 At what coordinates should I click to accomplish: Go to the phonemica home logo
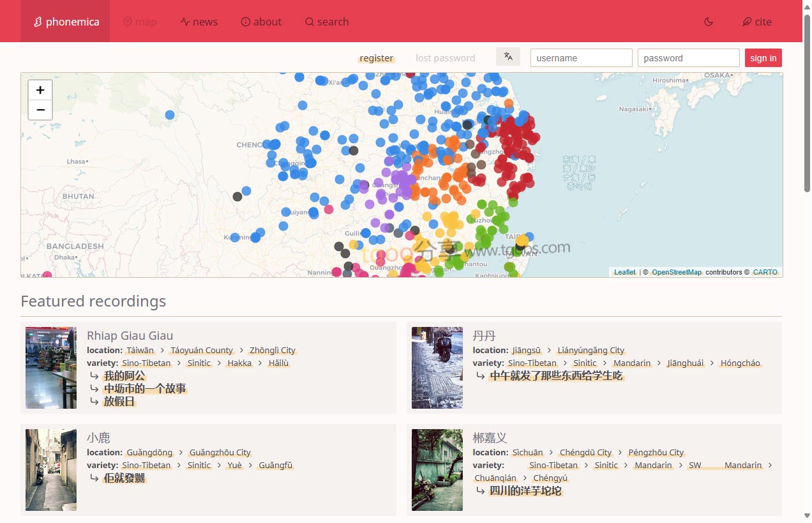pos(65,22)
